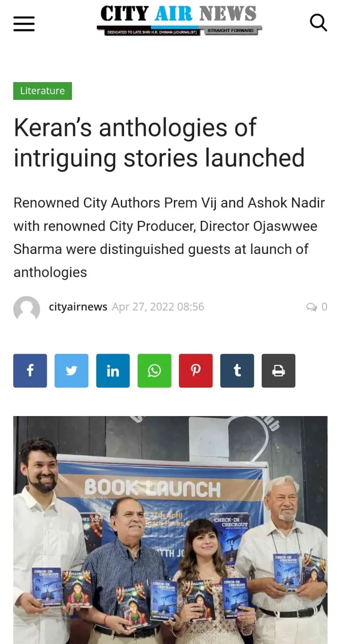The width and height of the screenshot is (338, 644).
Task: Share the article via LinkedIn
Action: click(113, 371)
